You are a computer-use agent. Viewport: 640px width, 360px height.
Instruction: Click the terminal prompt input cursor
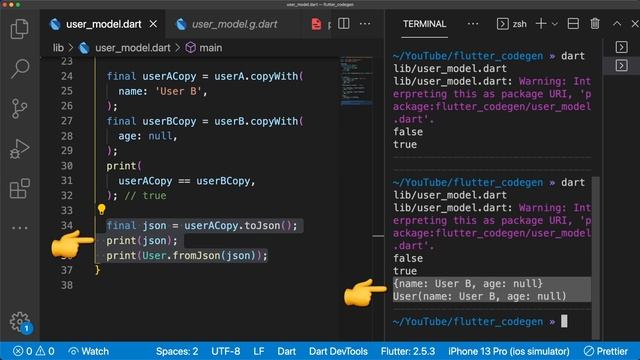pos(564,321)
